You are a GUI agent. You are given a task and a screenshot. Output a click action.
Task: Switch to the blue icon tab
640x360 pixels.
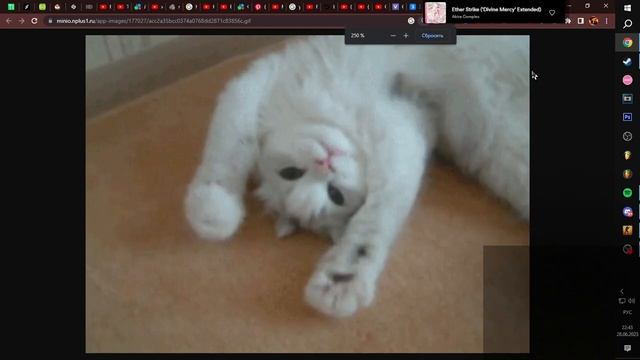tap(413, 7)
